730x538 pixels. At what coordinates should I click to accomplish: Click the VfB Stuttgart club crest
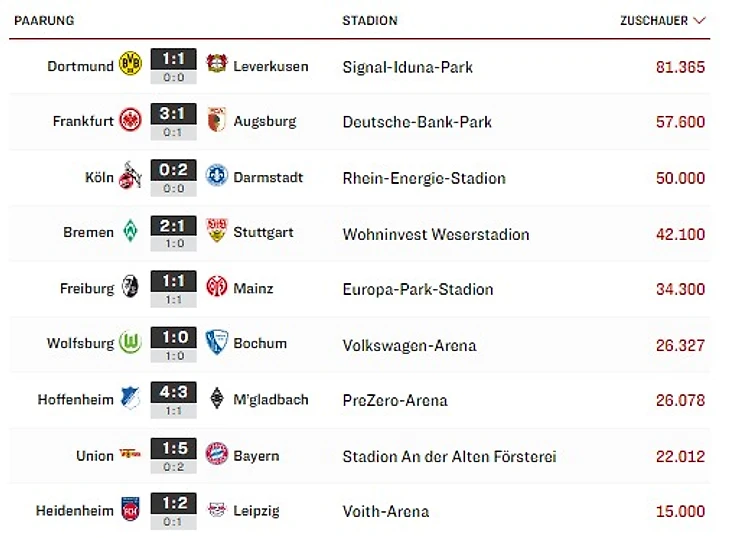point(216,232)
